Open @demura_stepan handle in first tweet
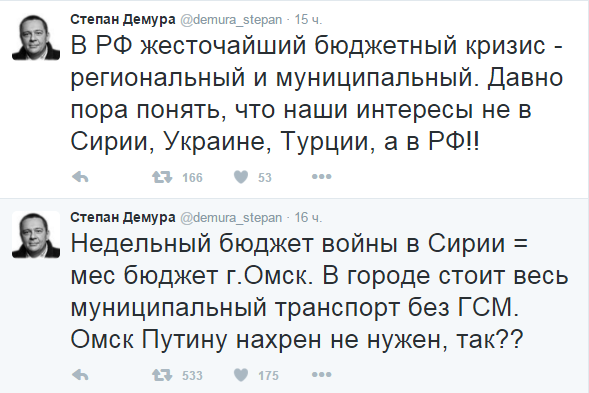 coord(231,20)
